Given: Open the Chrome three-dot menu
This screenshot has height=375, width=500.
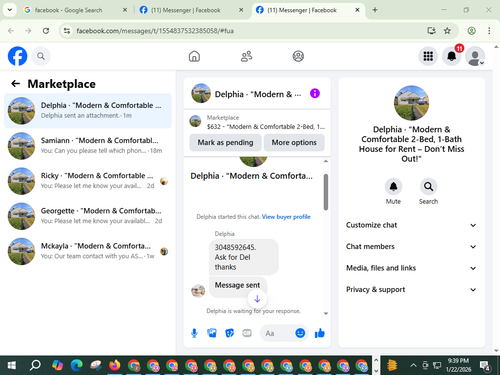Looking at the screenshot, I should 489,31.
